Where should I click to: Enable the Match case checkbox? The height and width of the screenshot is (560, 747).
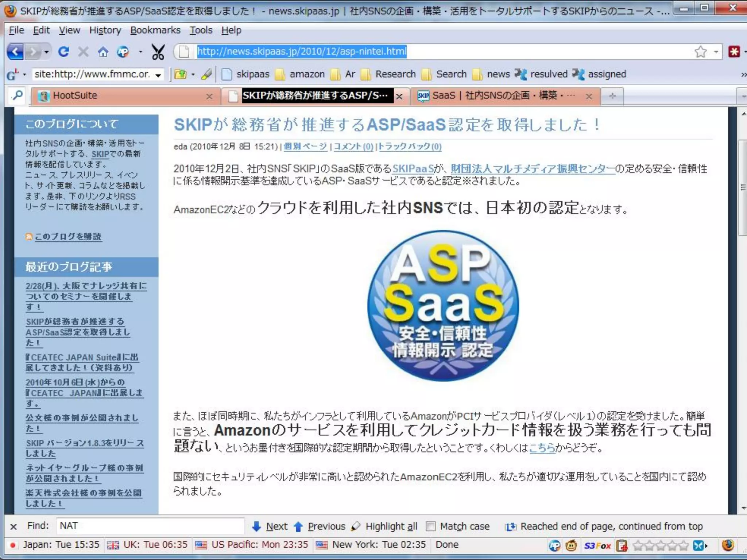431,526
